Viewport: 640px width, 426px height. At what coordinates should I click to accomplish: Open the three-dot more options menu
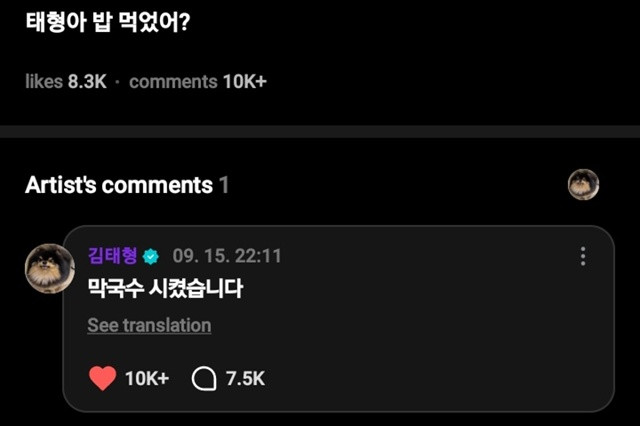[583, 256]
